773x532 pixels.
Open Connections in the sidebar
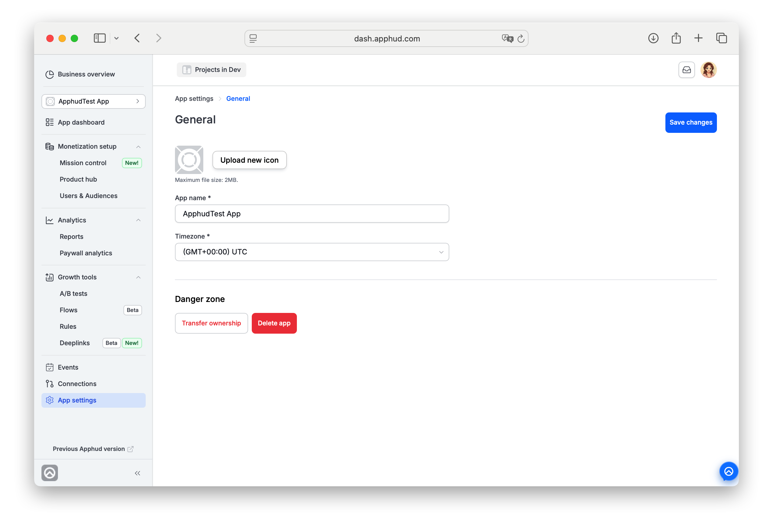[x=77, y=384]
